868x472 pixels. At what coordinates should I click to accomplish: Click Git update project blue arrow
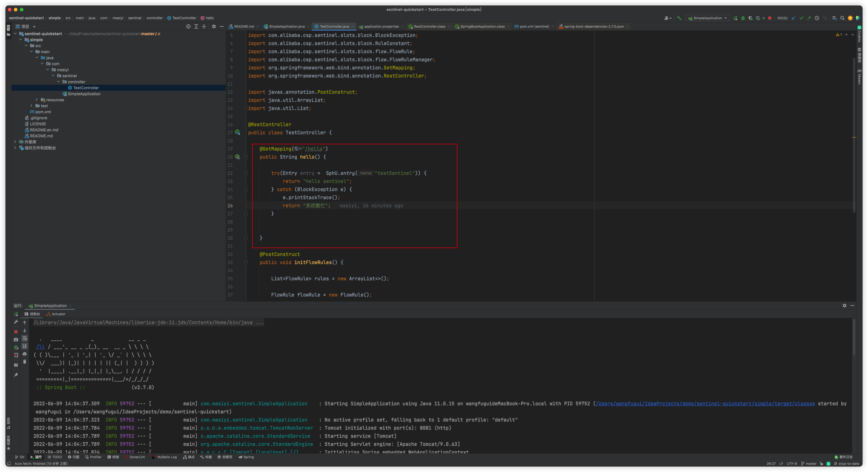point(793,18)
